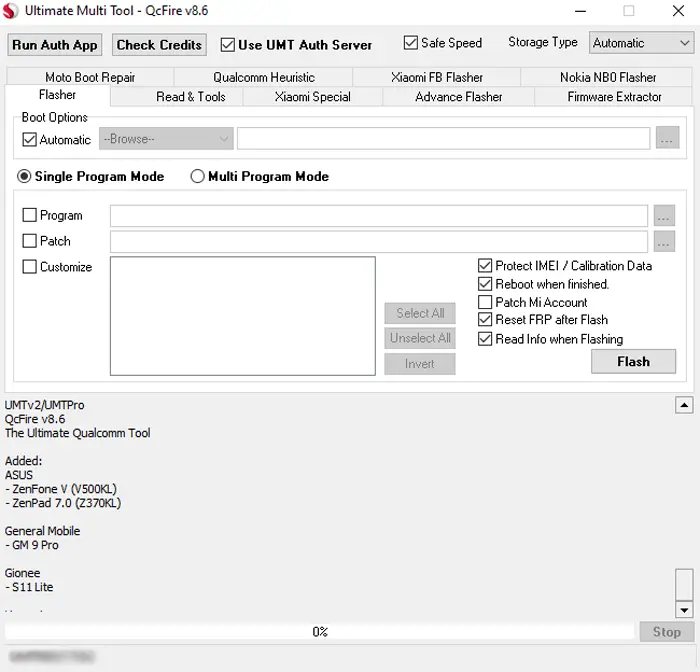The height and width of the screenshot is (672, 700).
Task: Click the Stop button
Action: (667, 632)
